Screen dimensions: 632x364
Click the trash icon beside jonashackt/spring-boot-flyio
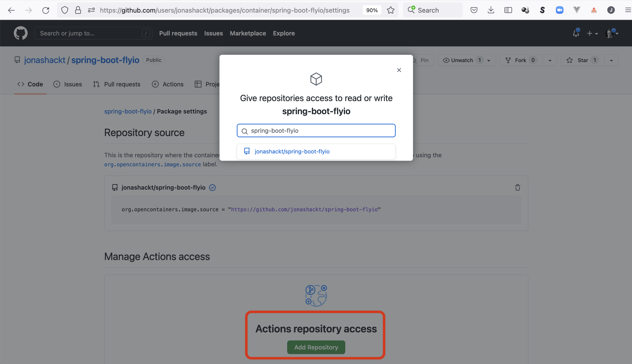coord(517,187)
